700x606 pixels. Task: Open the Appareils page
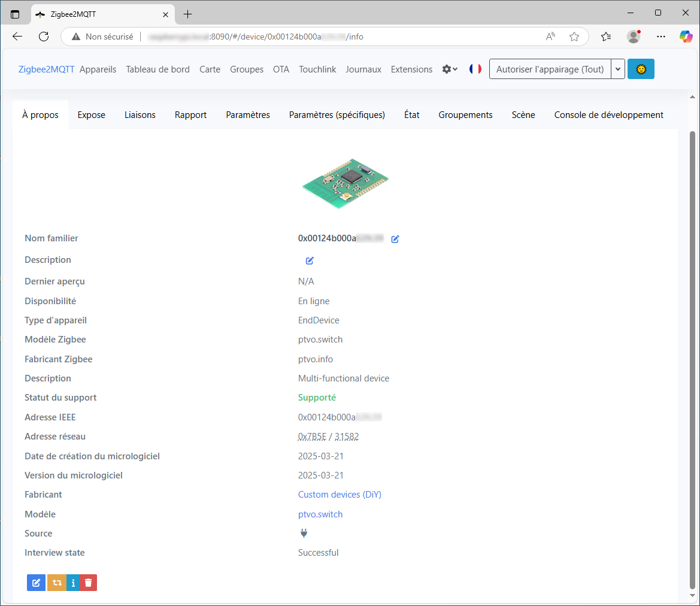click(x=98, y=69)
